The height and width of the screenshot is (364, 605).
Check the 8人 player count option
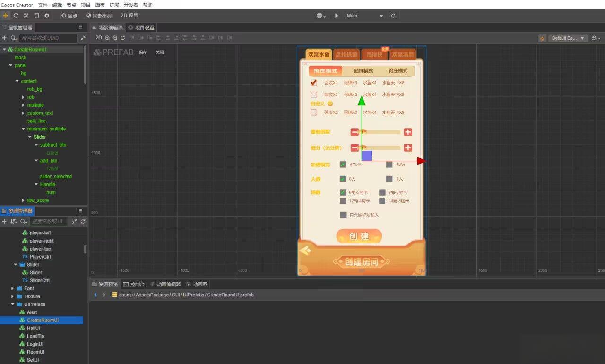coord(389,179)
